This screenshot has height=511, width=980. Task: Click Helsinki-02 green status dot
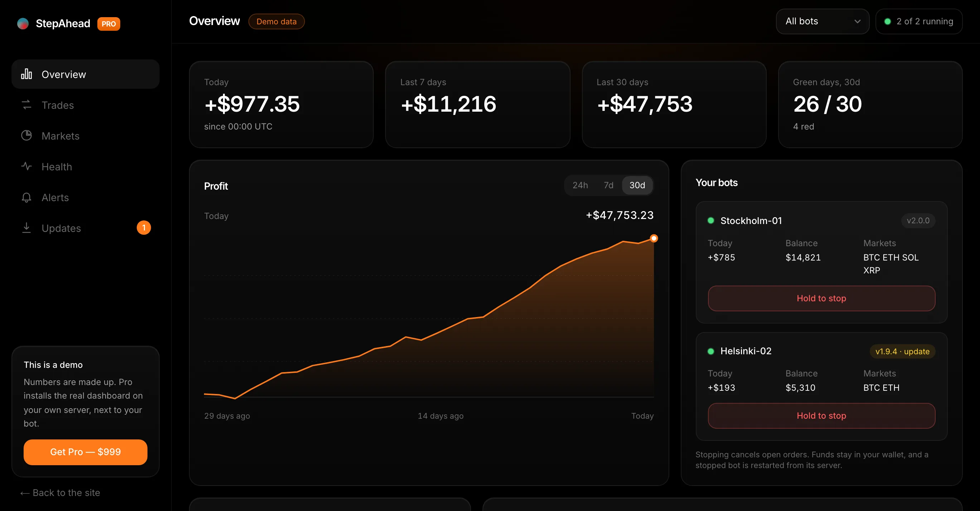click(710, 351)
